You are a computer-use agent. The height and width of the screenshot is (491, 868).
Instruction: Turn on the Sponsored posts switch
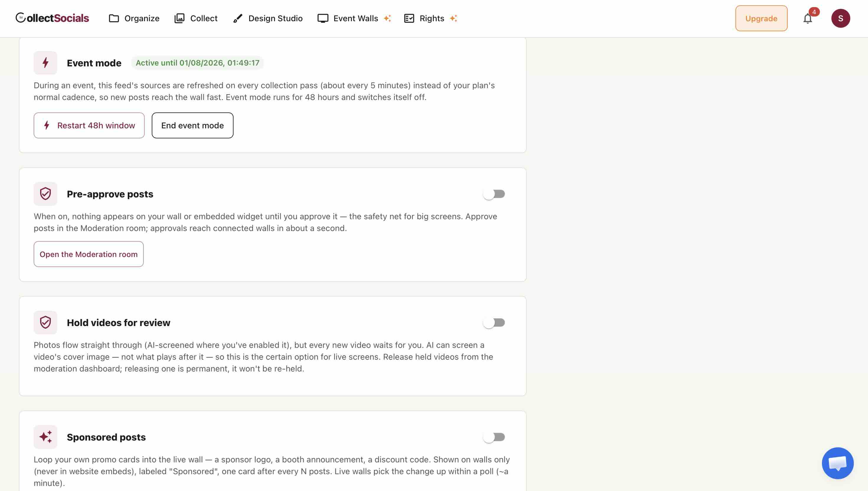[494, 437]
